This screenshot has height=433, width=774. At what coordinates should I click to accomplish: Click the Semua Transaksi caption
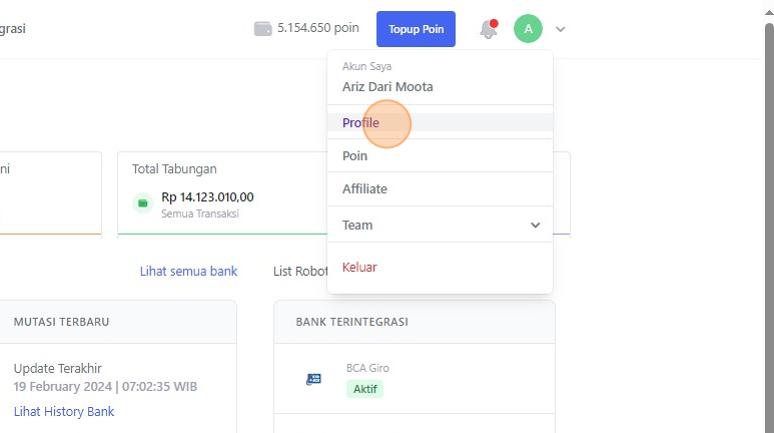(200, 213)
